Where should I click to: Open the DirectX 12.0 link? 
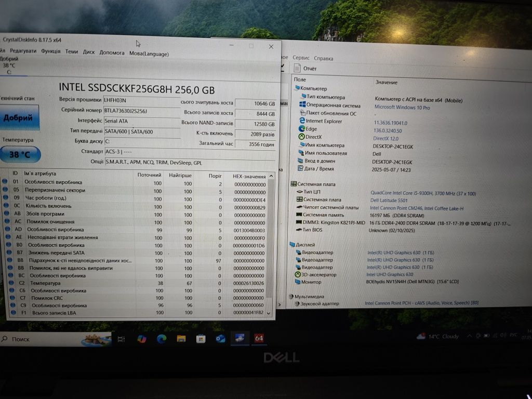(386, 138)
